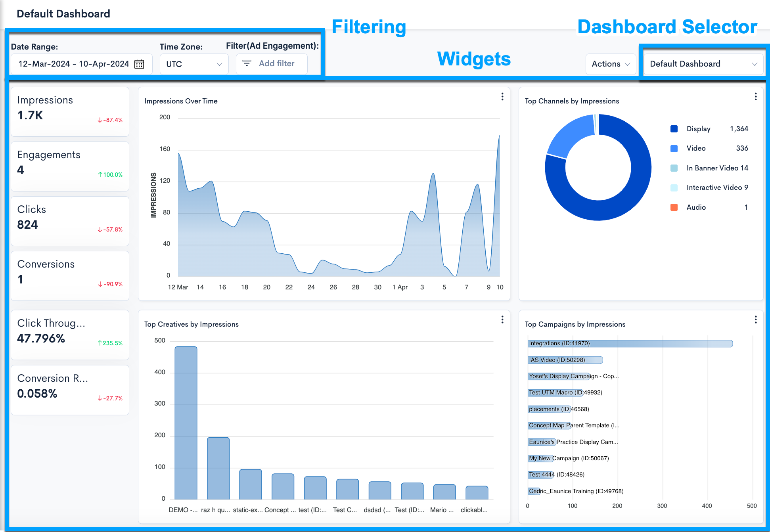Click the Display 1,364 legend value

739,129
